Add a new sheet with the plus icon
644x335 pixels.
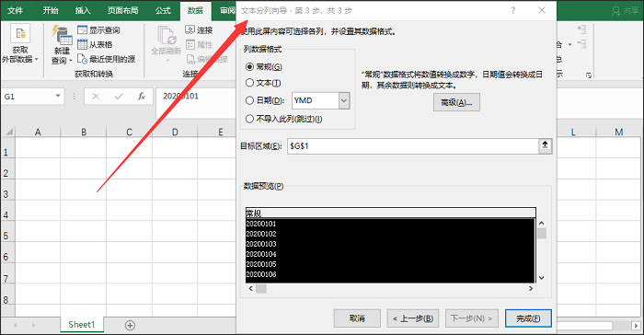130,325
